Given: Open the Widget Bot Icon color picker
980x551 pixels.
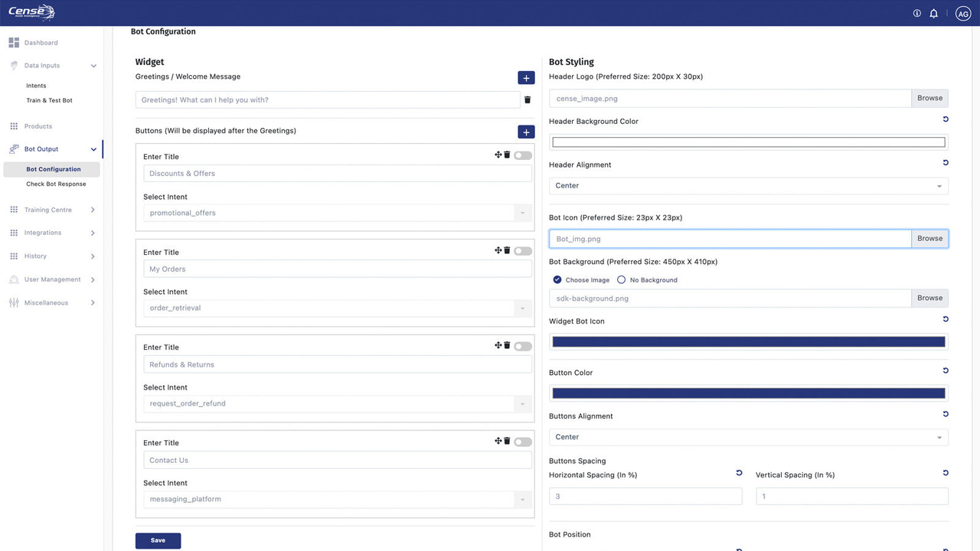Looking at the screenshot, I should click(x=748, y=341).
